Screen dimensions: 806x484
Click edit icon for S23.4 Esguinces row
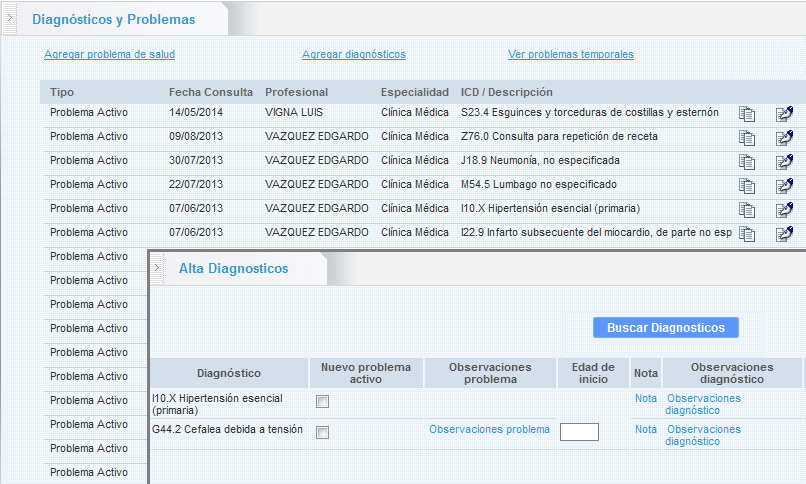[784, 114]
